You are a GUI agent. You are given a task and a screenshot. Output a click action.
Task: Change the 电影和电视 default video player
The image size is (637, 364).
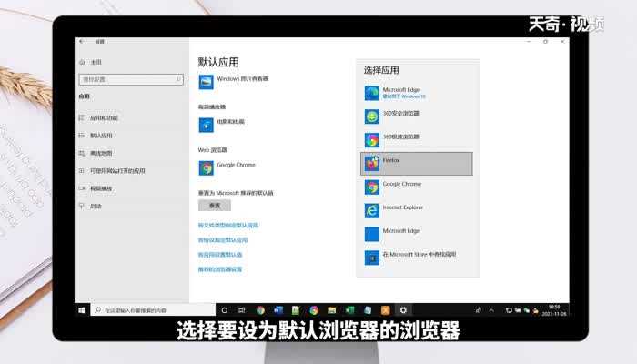(222, 125)
